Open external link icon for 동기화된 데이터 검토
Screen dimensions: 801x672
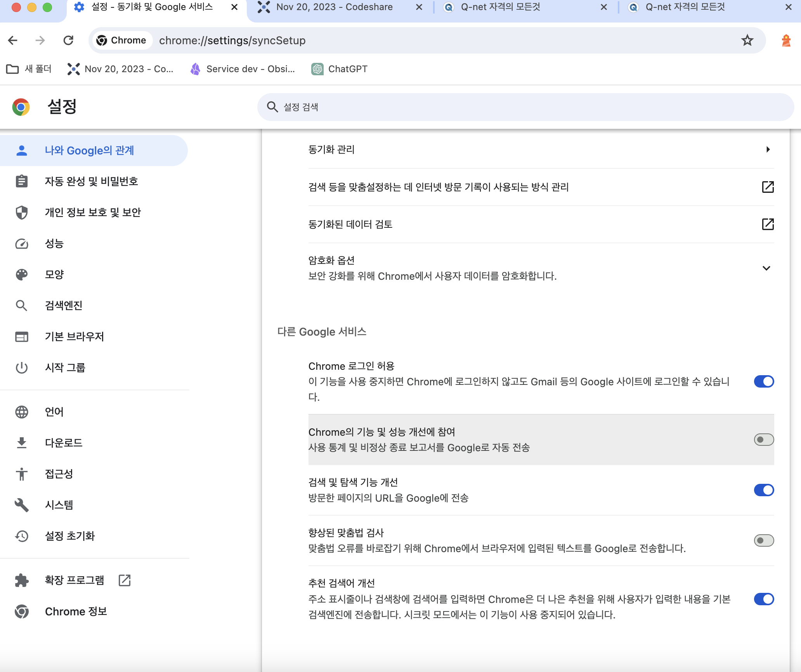[x=768, y=224]
